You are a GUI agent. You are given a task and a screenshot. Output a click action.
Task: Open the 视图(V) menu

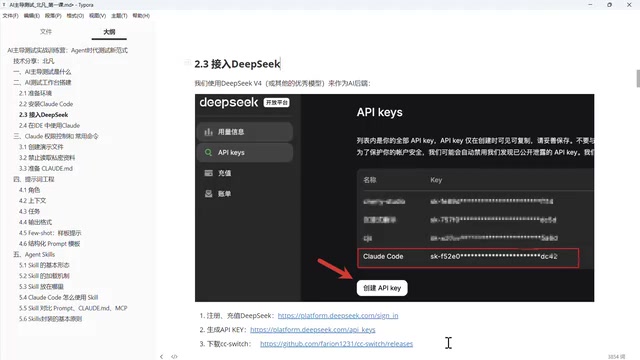pos(97,16)
